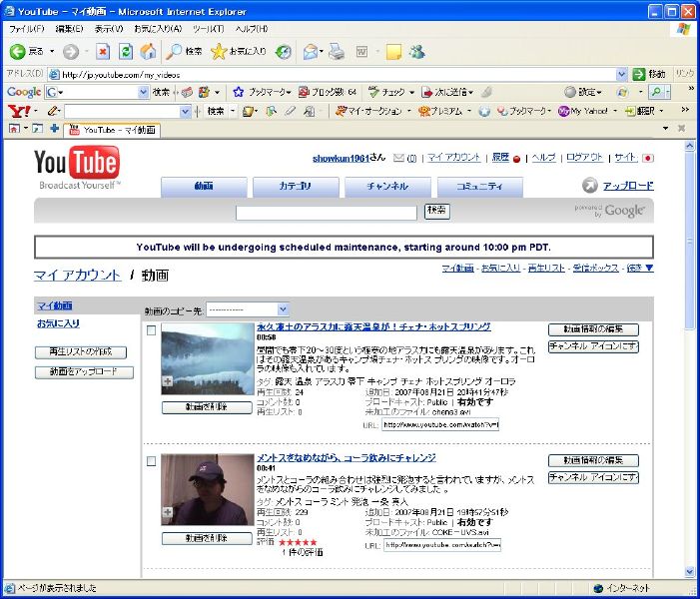Open the お気に入り(A) menu

coord(158,29)
